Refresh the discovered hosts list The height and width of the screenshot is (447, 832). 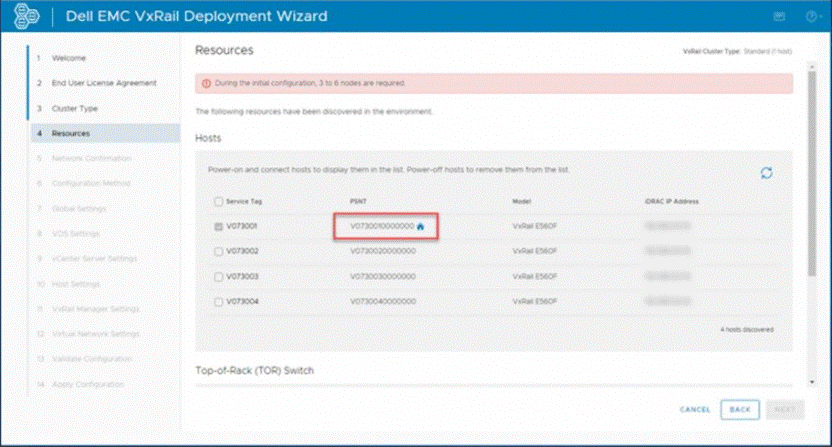coord(766,173)
